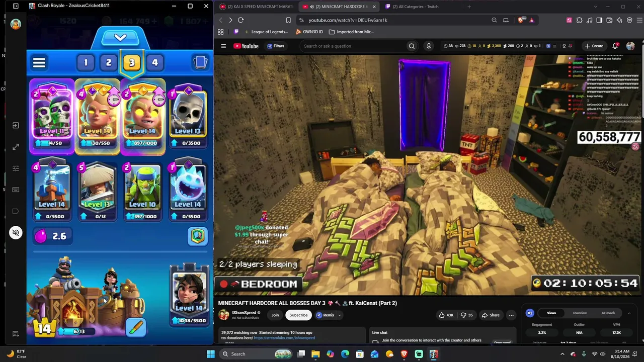Select the straw-hat card with 0/12 progress
The image size is (644, 362).
point(97,191)
